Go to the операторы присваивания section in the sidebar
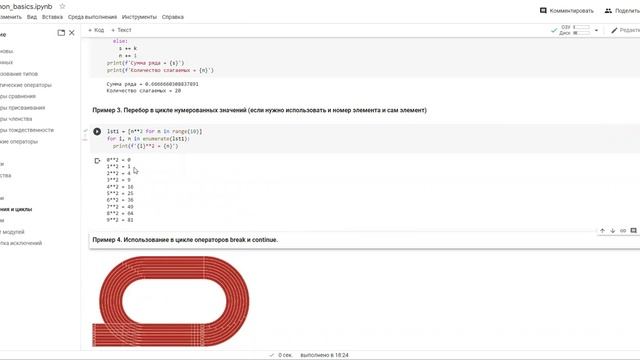Viewport: 640px width, 360px height. (22, 108)
